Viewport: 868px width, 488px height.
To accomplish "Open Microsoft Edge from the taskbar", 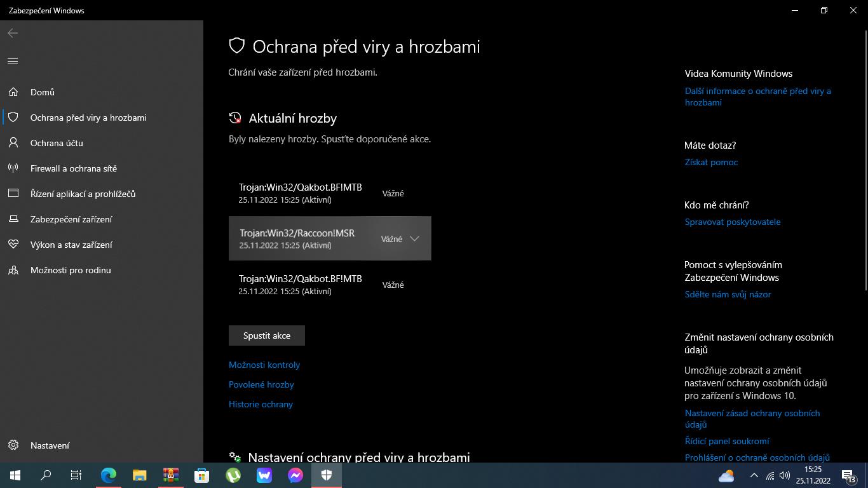I will tap(109, 475).
